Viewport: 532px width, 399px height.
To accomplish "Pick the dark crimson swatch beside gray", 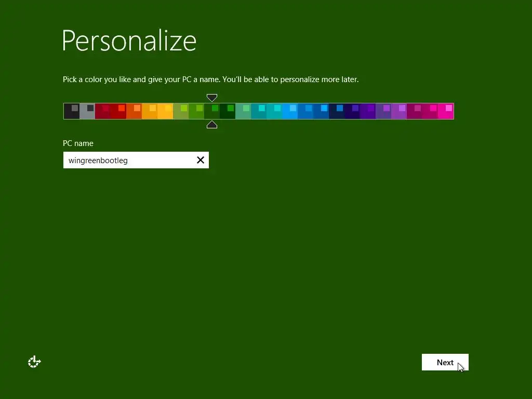I will [x=103, y=111].
